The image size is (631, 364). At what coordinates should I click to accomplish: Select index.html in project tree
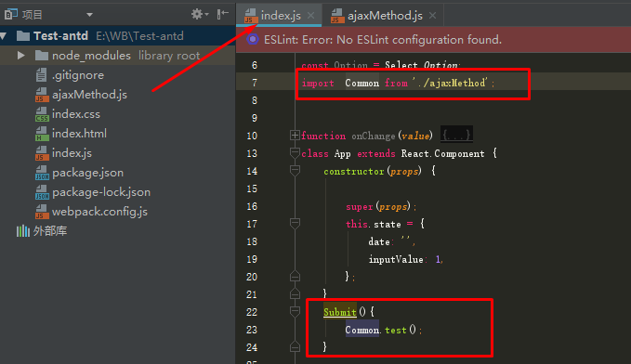pos(79,133)
